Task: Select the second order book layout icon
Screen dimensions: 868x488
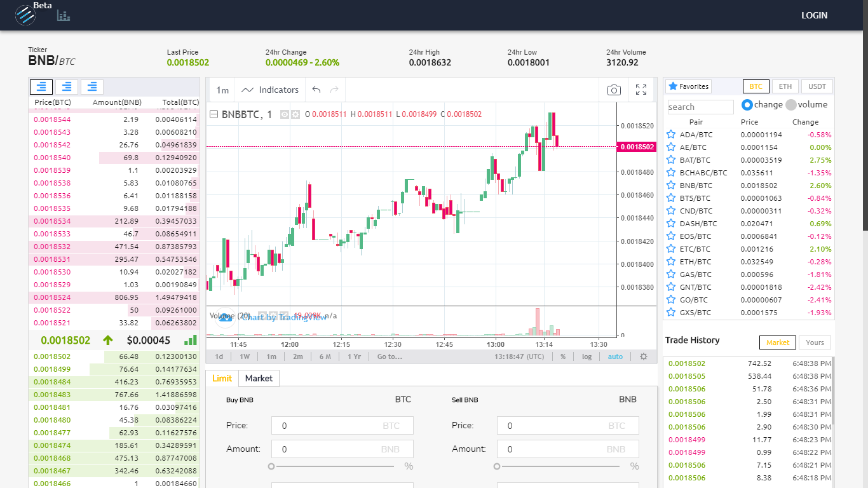Action: click(x=67, y=87)
